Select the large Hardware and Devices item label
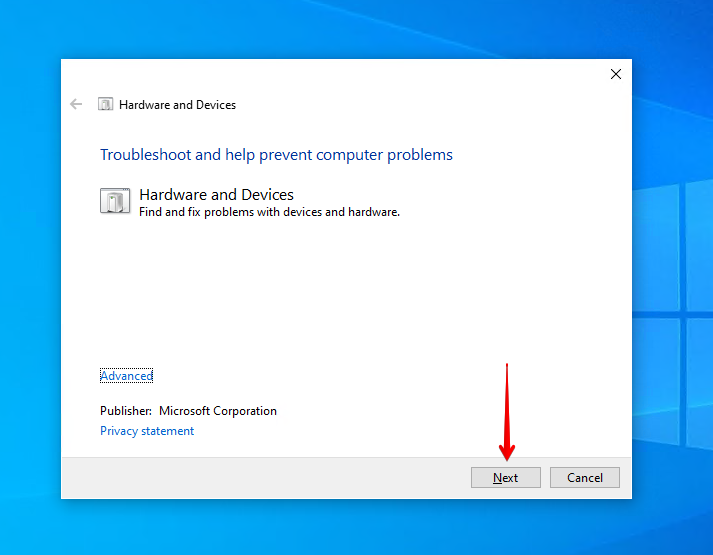This screenshot has height=555, width=713. click(216, 194)
